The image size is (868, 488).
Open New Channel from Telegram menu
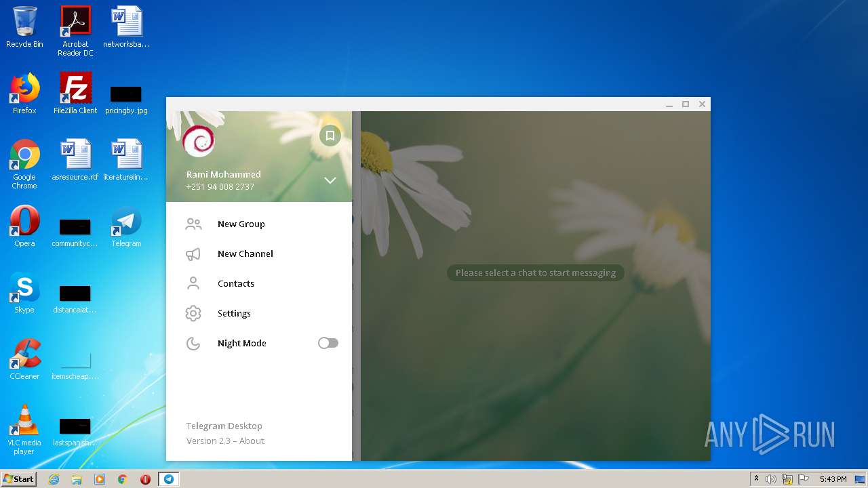pyautogui.click(x=259, y=253)
